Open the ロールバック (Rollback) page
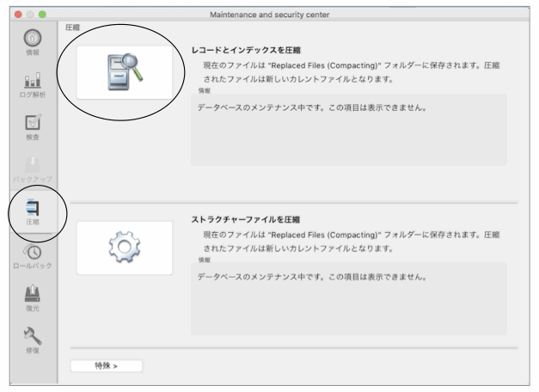Image resolution: width=539 pixels, height=392 pixels. tap(30, 255)
